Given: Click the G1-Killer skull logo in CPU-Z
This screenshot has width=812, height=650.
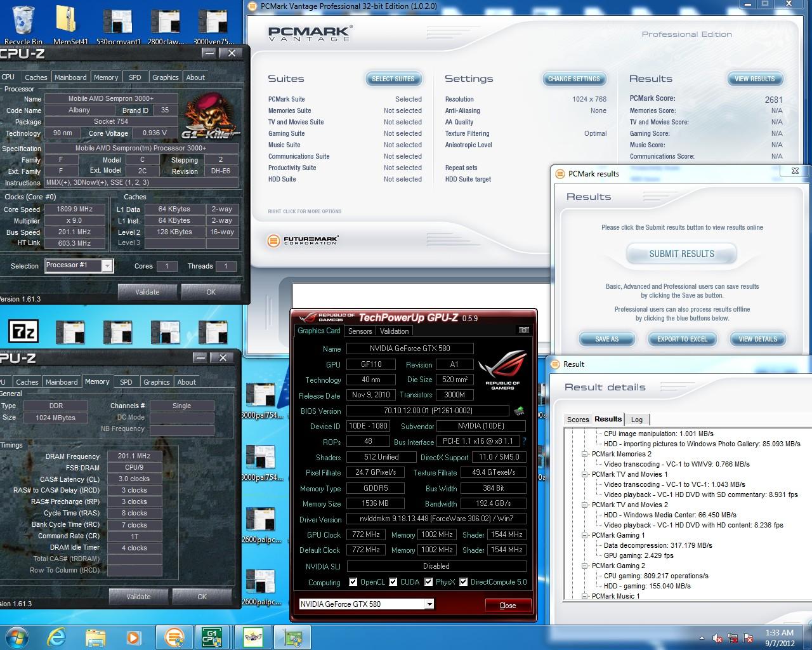Looking at the screenshot, I should coord(209,116).
